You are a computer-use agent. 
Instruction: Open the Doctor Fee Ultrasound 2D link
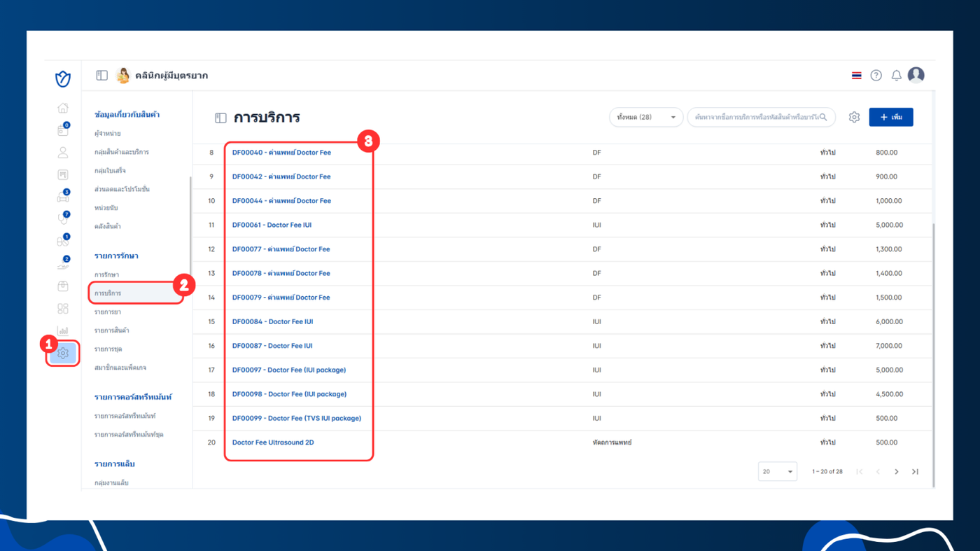(x=273, y=442)
